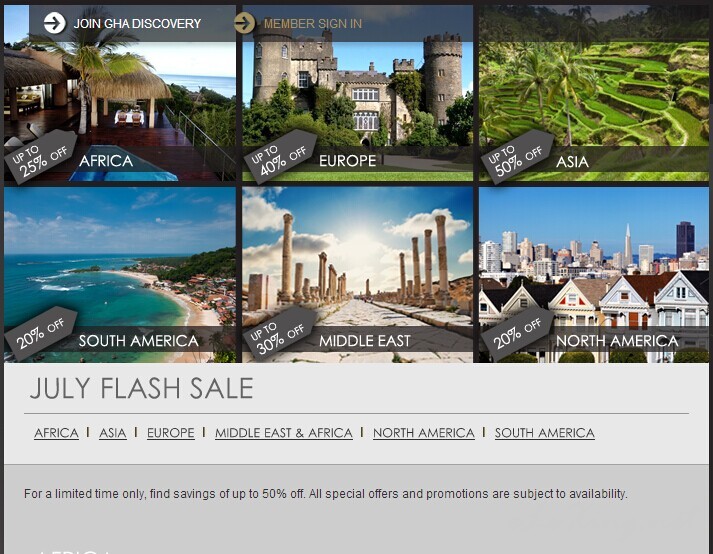Screen dimensions: 713x554
Task: Follow the NORTH AMERICA section link
Action: point(424,433)
